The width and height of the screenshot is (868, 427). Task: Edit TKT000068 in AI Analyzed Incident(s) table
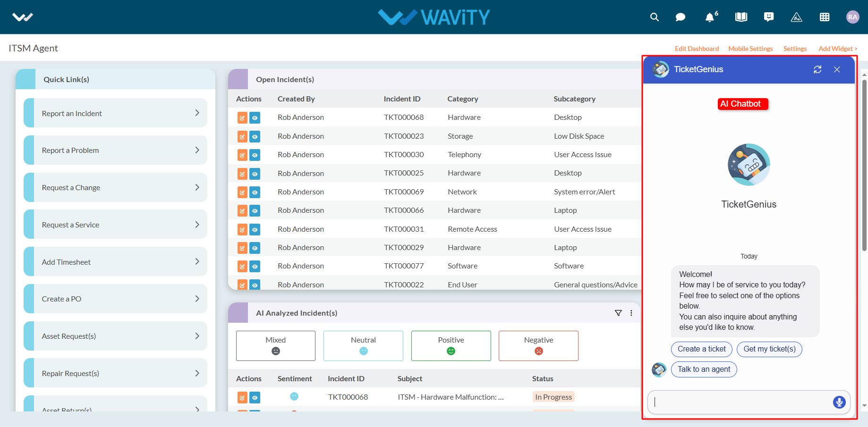242,397
